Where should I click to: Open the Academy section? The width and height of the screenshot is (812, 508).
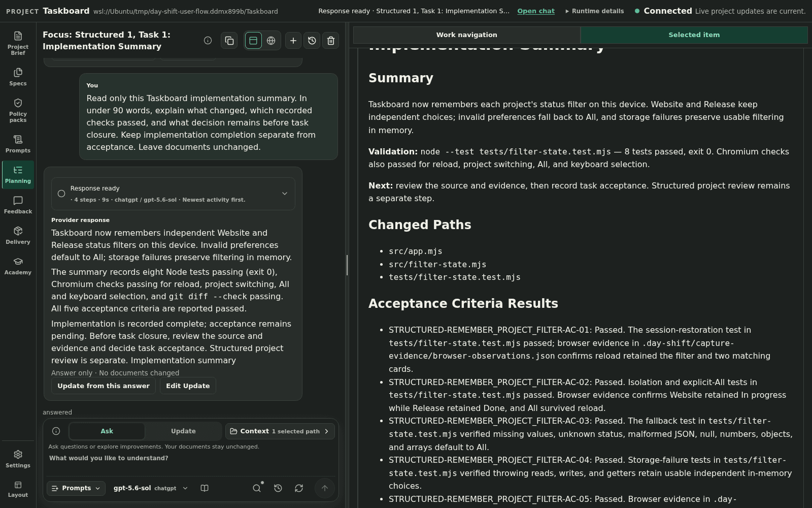click(x=18, y=266)
